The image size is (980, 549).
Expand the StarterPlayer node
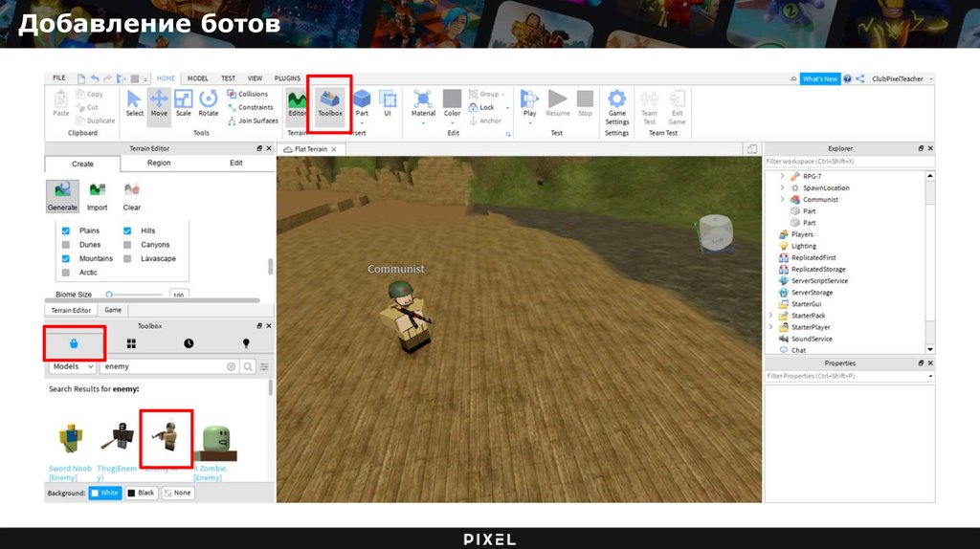(x=770, y=327)
